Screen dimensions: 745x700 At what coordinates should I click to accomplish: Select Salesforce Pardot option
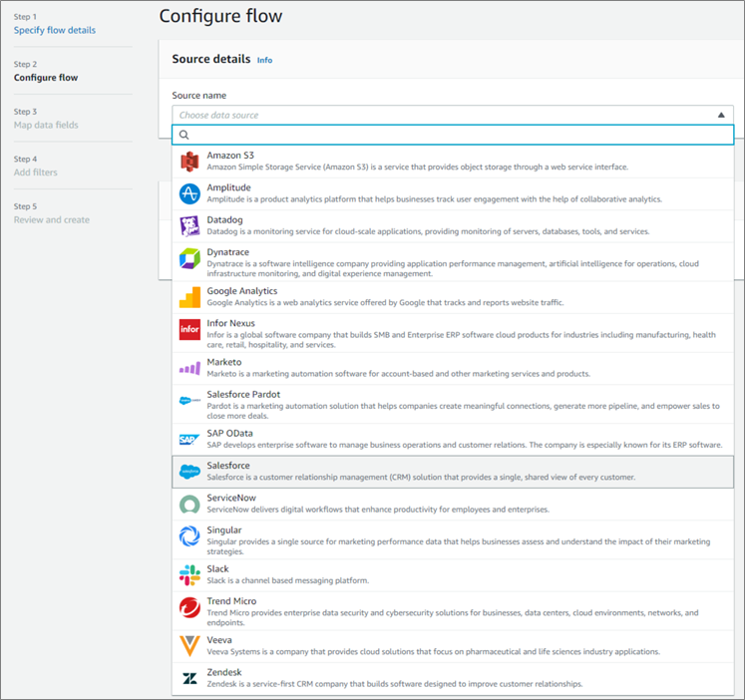(x=453, y=404)
